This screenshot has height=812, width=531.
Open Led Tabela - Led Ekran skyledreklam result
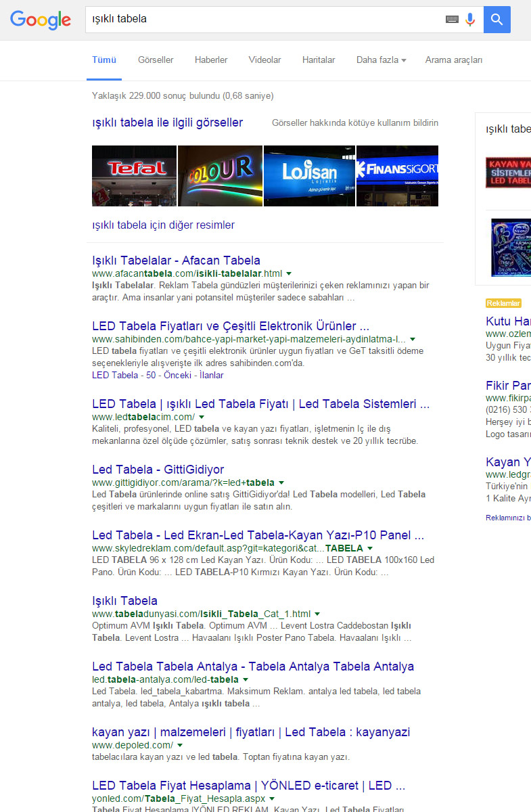[258, 535]
